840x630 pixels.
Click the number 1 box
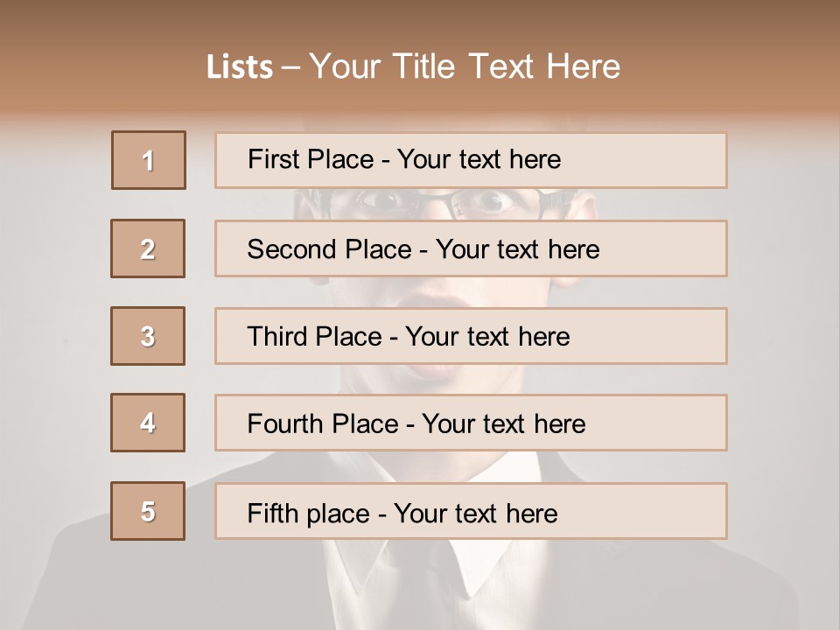click(x=149, y=160)
